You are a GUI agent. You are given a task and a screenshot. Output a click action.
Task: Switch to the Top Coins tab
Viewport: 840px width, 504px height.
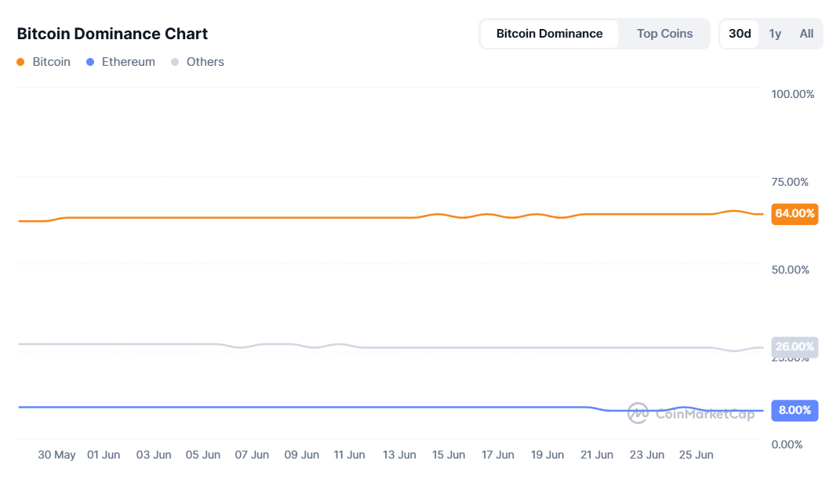pyautogui.click(x=664, y=34)
